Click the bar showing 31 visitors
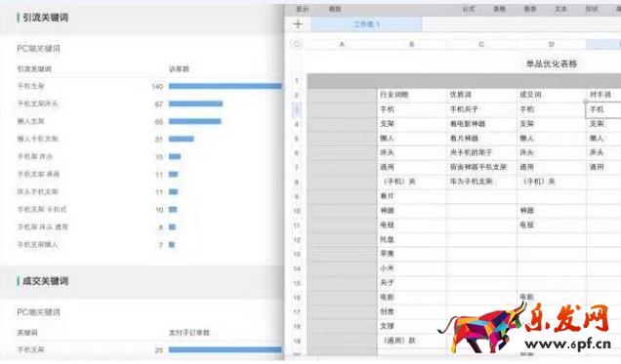Screen dimensions: 621x364 coord(182,139)
